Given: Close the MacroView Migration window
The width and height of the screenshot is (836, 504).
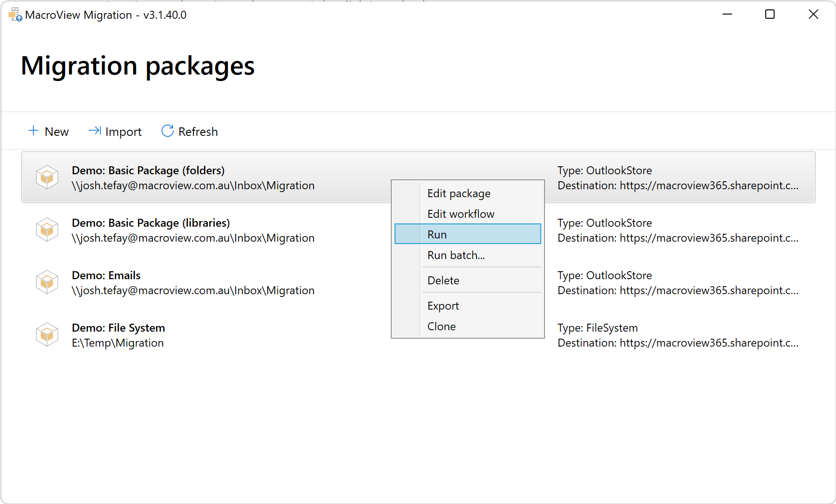Looking at the screenshot, I should pyautogui.click(x=814, y=15).
